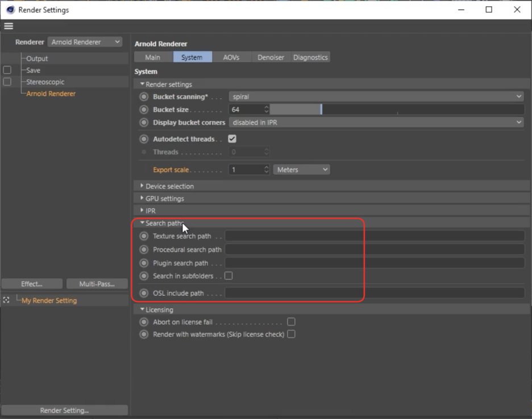Switch to the Main tab
Image resolution: width=532 pixels, height=419 pixels.
coord(153,57)
